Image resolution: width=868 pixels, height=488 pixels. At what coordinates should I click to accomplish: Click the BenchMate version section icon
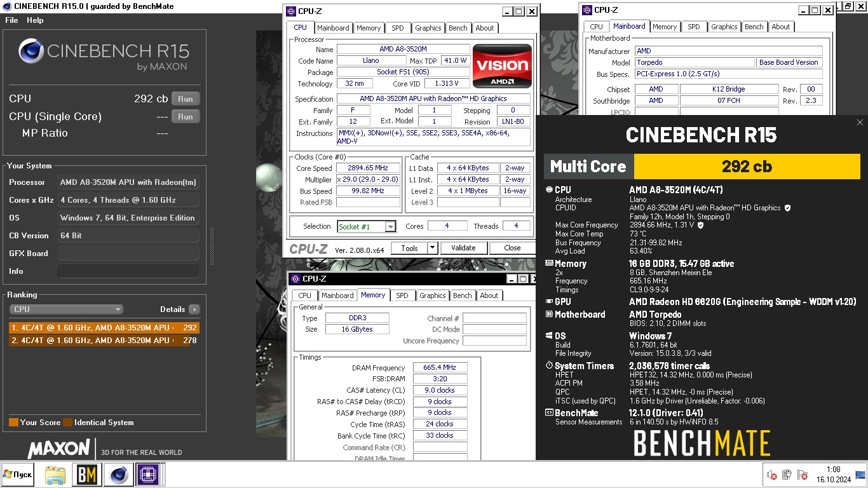(x=549, y=412)
